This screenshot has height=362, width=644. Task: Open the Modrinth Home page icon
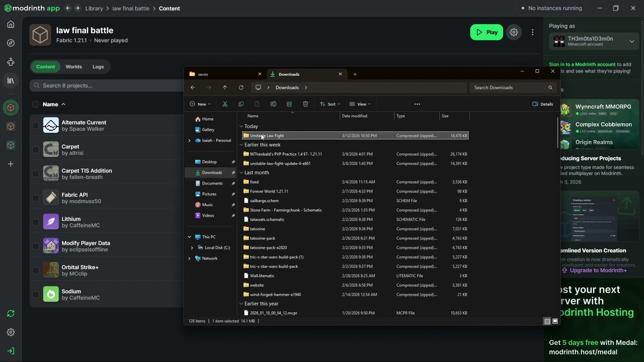(11, 24)
